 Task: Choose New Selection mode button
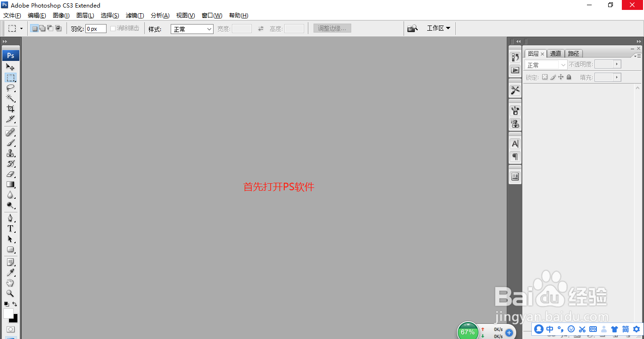[34, 28]
